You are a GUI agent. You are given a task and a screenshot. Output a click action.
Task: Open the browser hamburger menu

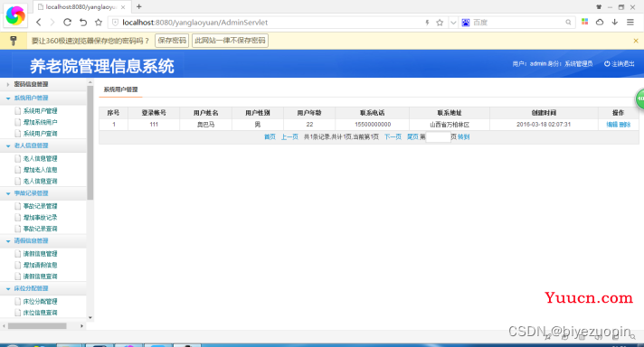630,23
